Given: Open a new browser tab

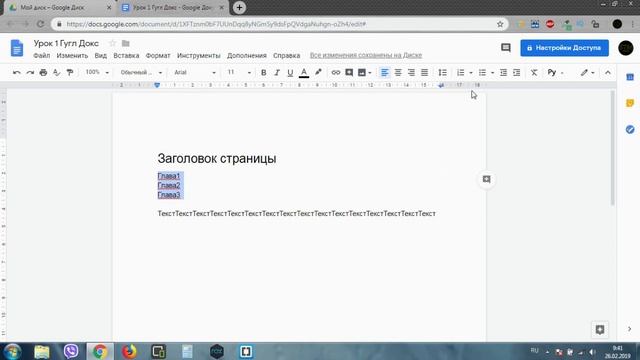Looking at the screenshot, I should [x=240, y=7].
